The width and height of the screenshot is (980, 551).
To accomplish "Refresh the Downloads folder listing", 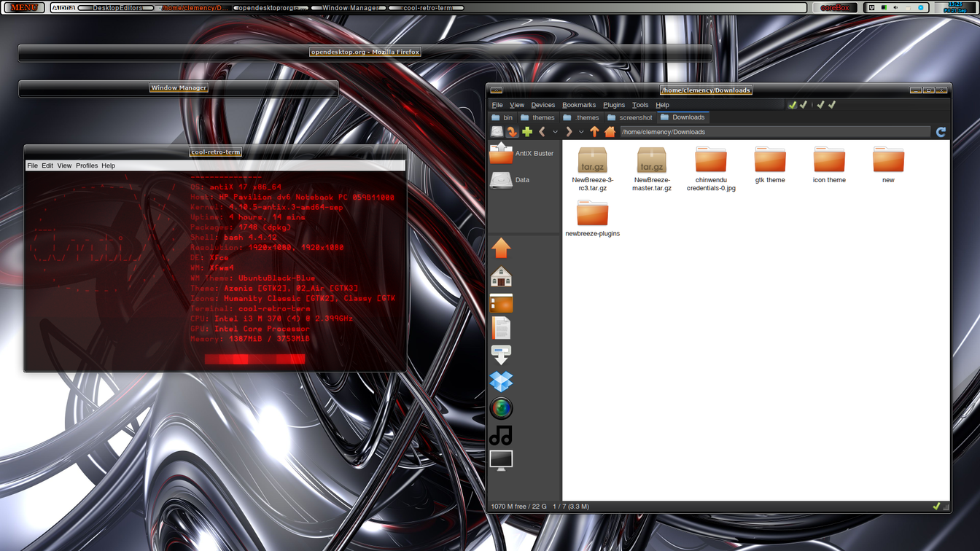I will point(941,132).
